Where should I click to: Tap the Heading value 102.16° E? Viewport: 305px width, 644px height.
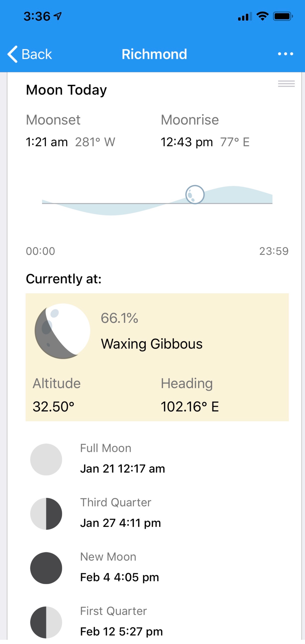coord(190,406)
